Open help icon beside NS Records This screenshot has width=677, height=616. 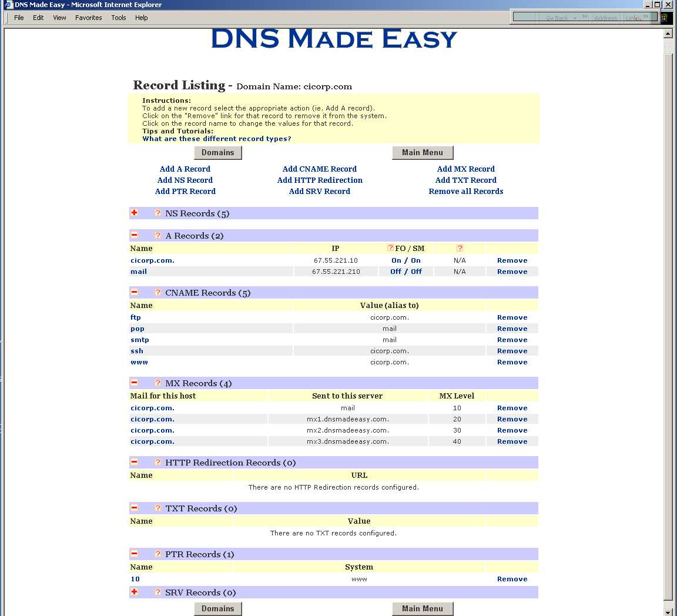coord(157,213)
